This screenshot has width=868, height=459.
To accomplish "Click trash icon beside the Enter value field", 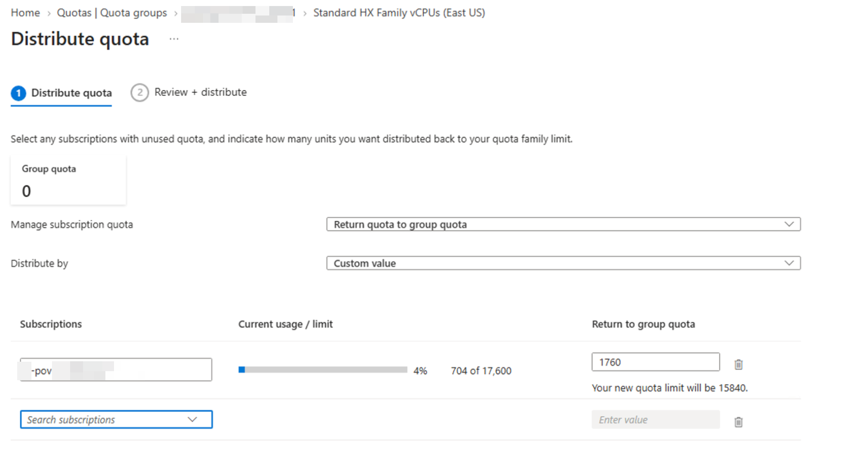I will [738, 422].
